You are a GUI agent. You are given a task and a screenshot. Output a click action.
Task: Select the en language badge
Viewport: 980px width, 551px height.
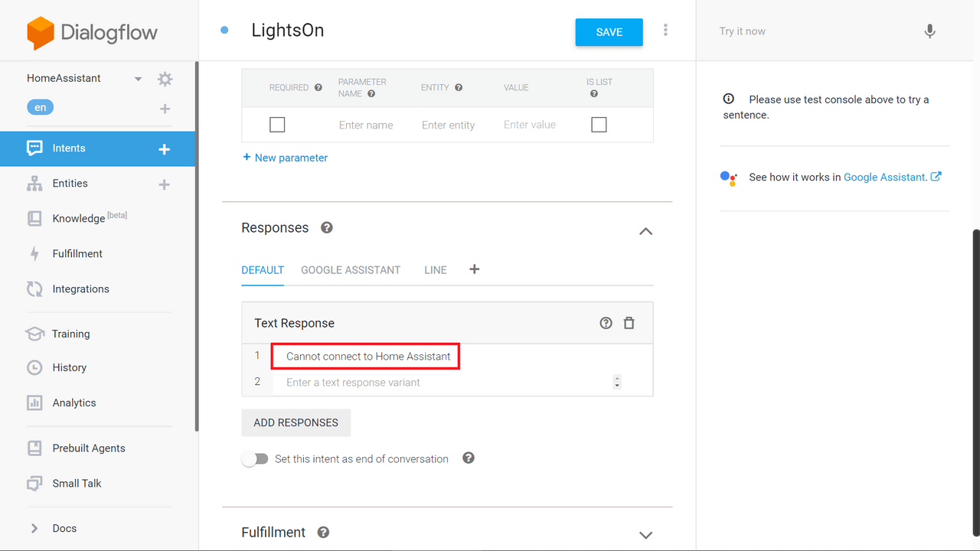(40, 108)
